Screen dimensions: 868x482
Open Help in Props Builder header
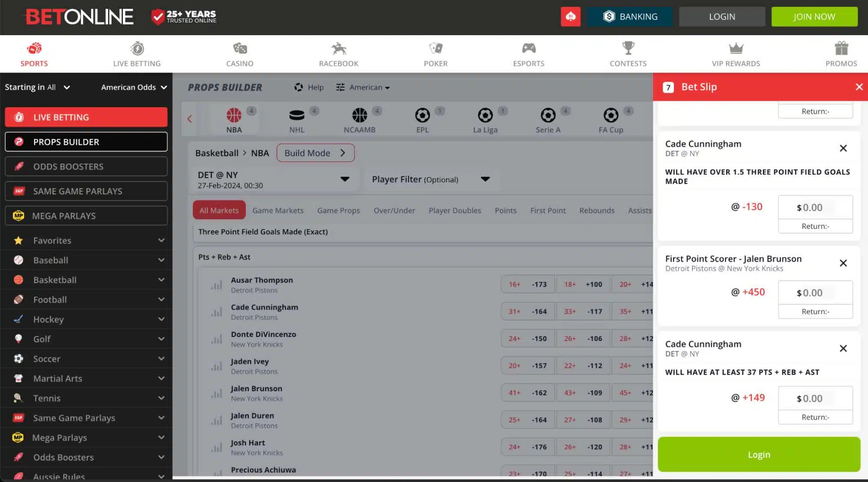pyautogui.click(x=309, y=87)
